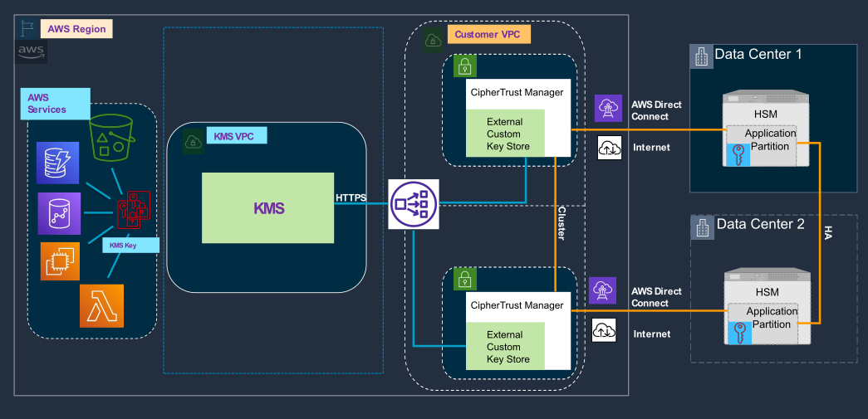Click the purple load balancer endpoint icon

(x=412, y=203)
